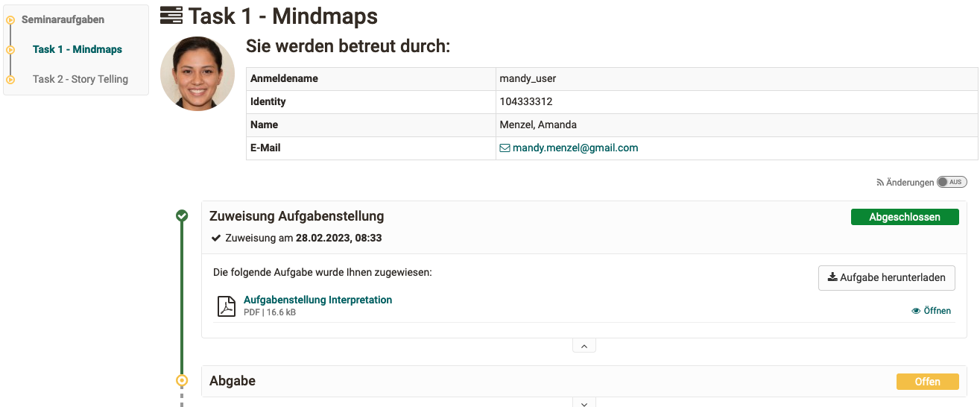980x407 pixels.
Task: Click the green checkmark step marker
Action: tap(182, 216)
